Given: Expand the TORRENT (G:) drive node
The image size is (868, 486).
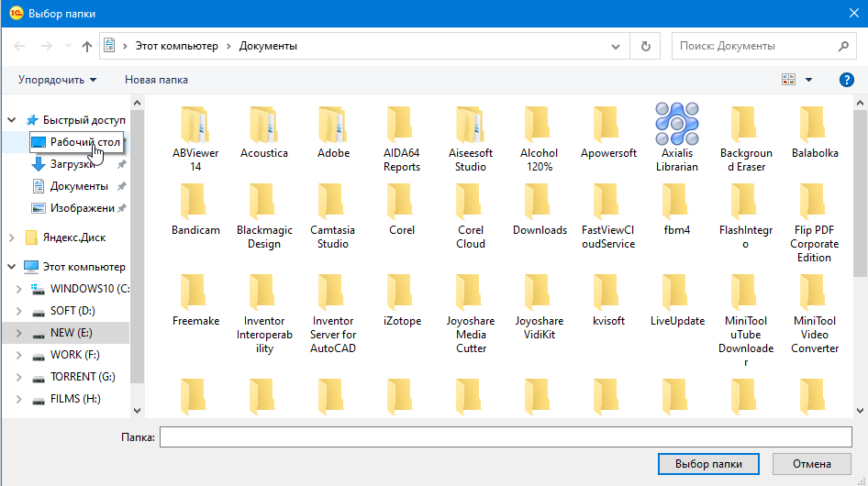Looking at the screenshot, I should pyautogui.click(x=19, y=377).
